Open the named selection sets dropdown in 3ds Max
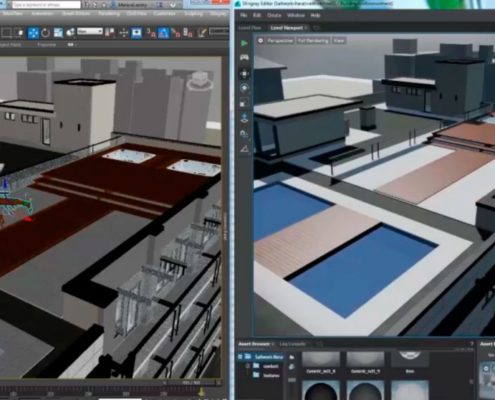The height and width of the screenshot is (400, 495). (219, 31)
